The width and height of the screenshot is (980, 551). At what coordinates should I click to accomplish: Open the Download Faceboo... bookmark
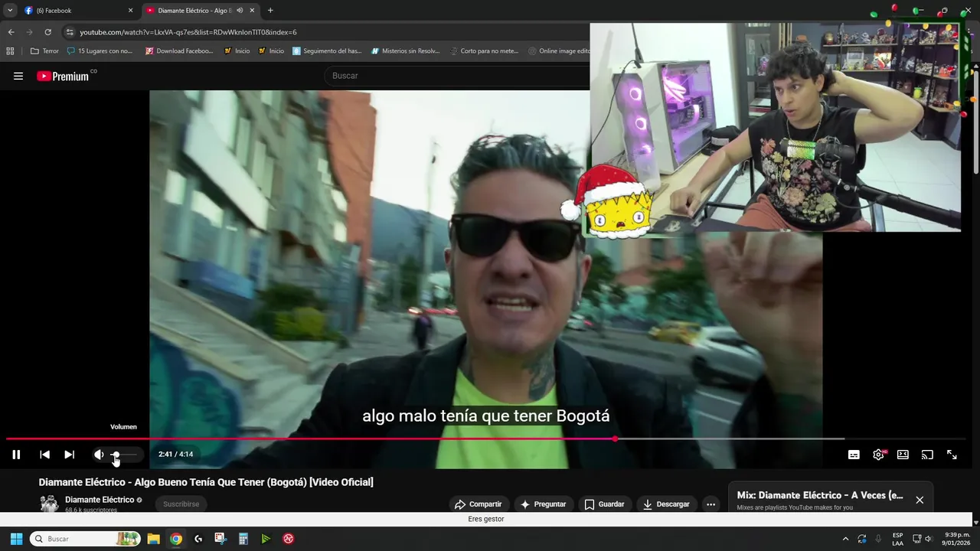(x=179, y=51)
